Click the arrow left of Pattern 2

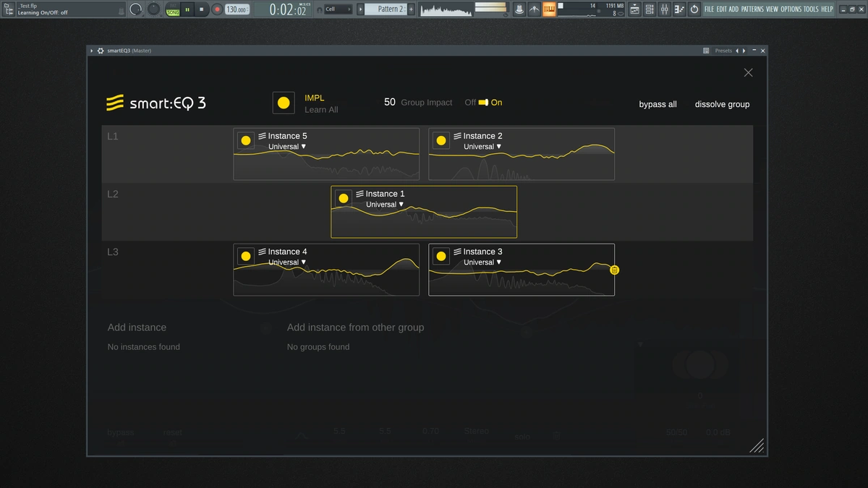click(x=360, y=9)
